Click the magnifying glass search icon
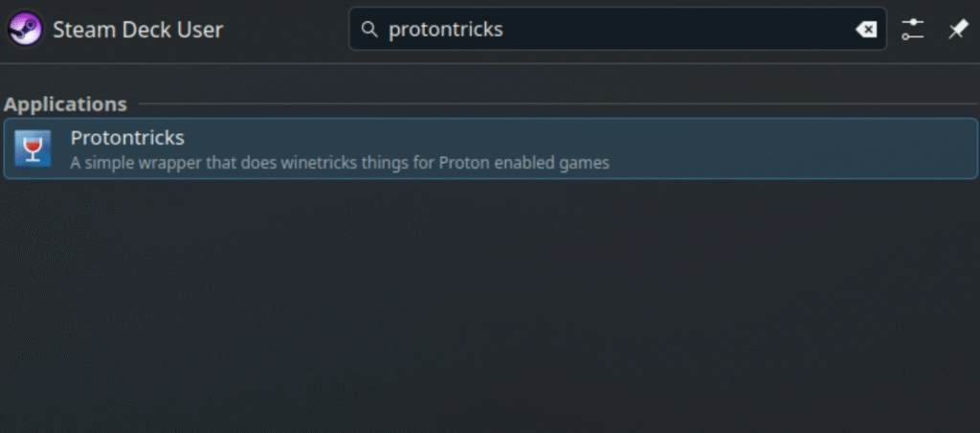The height and width of the screenshot is (433, 980). [x=370, y=30]
